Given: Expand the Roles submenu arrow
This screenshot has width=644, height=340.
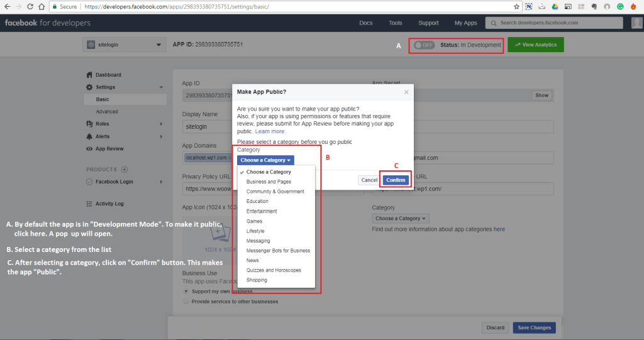Looking at the screenshot, I should click(161, 124).
